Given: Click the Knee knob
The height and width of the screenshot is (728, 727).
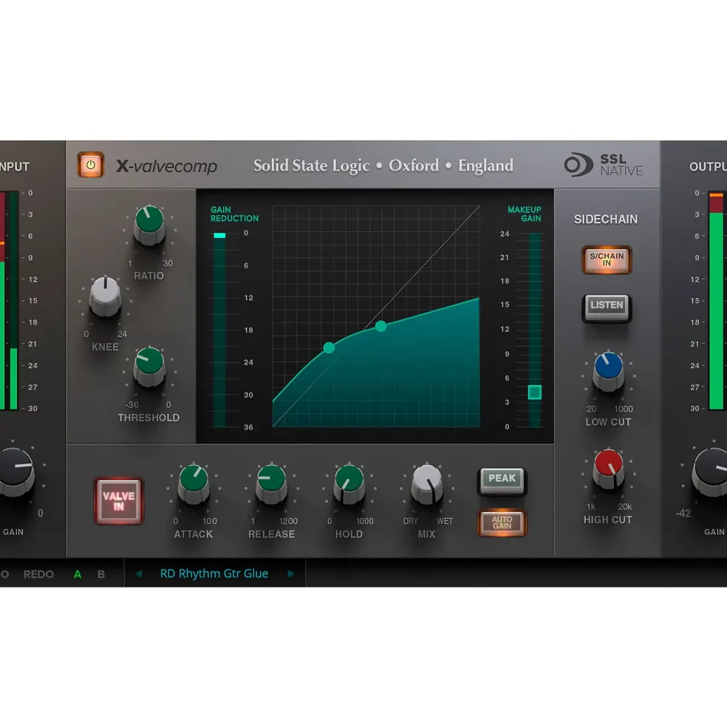Looking at the screenshot, I should 106,296.
